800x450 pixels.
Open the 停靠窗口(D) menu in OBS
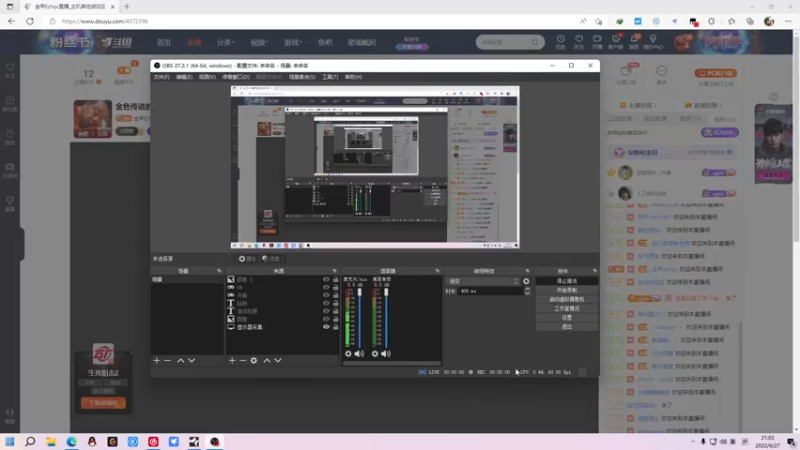pos(236,77)
